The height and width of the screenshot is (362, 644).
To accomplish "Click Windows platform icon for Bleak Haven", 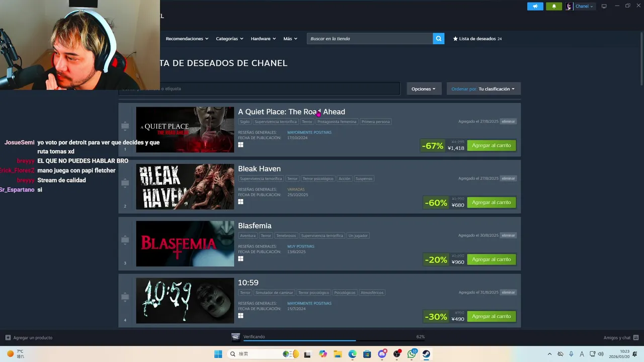I will [x=240, y=202].
